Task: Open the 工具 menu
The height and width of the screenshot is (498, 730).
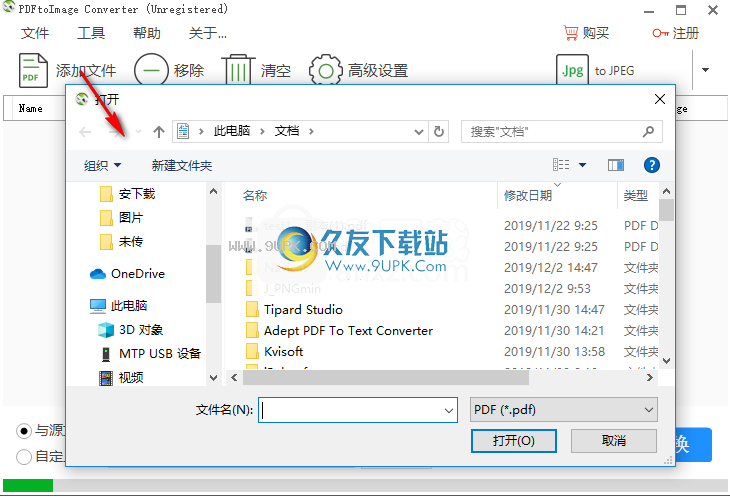Action: (x=91, y=33)
